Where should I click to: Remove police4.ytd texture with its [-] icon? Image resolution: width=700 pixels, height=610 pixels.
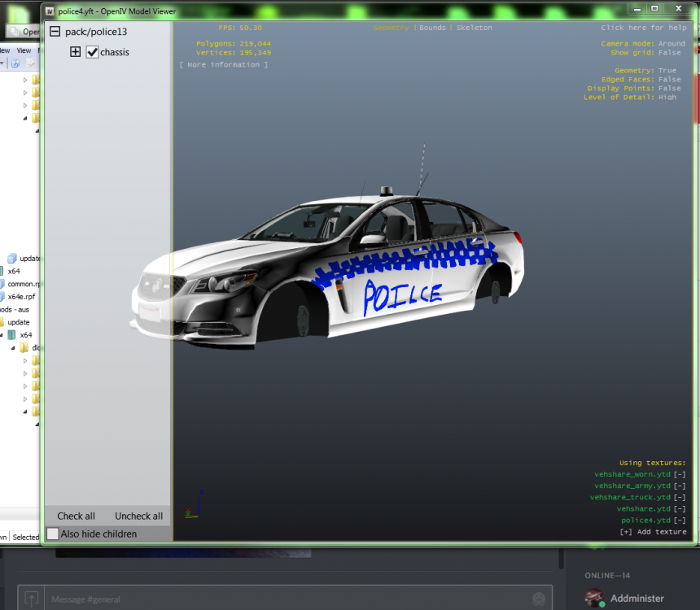pos(679,520)
